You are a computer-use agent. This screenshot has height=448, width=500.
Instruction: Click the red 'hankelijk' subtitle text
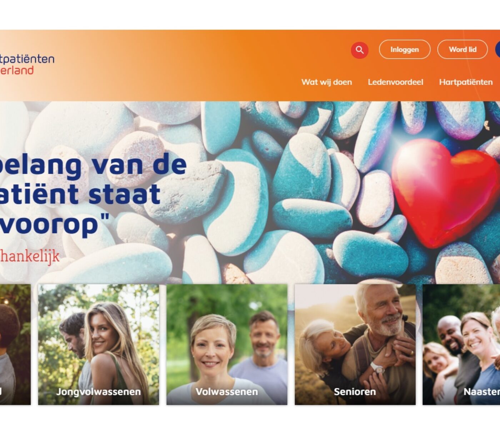coord(30,256)
